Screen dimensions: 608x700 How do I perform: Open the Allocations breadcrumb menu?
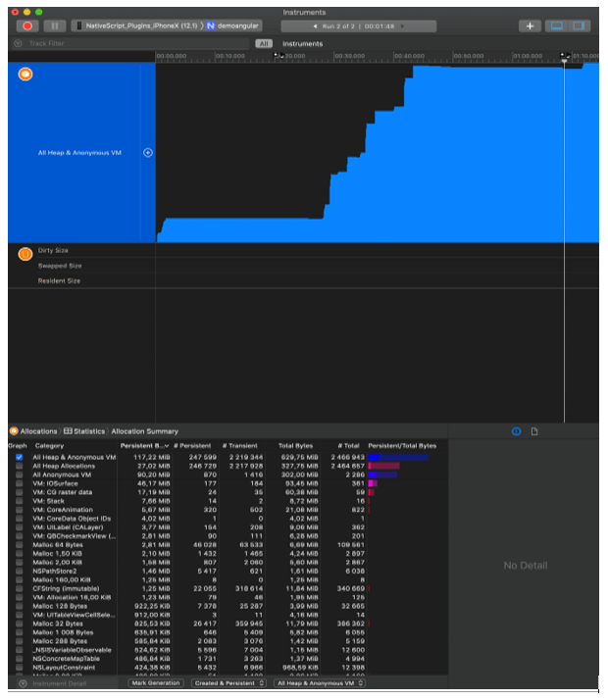click(x=34, y=431)
